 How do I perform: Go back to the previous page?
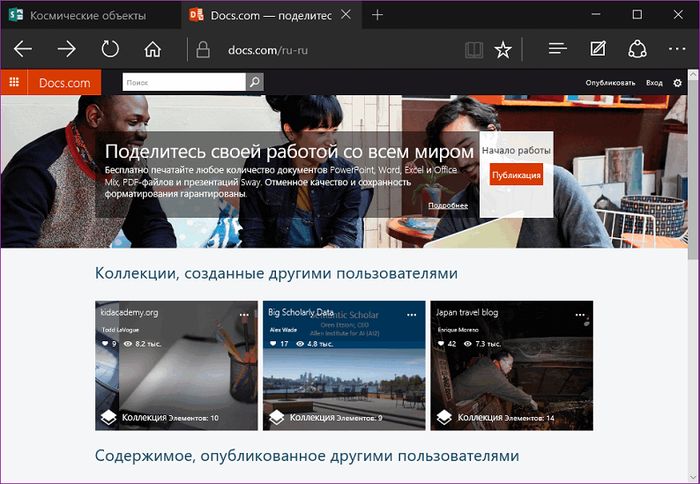23,50
